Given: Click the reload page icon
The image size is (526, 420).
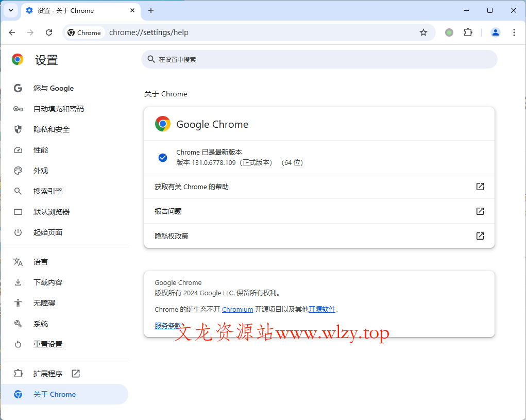Looking at the screenshot, I should [x=49, y=32].
